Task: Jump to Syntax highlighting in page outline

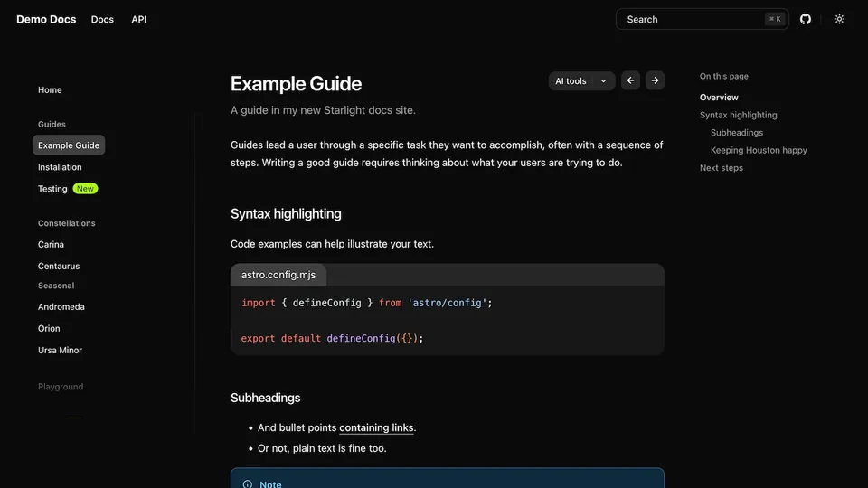Action: [739, 115]
